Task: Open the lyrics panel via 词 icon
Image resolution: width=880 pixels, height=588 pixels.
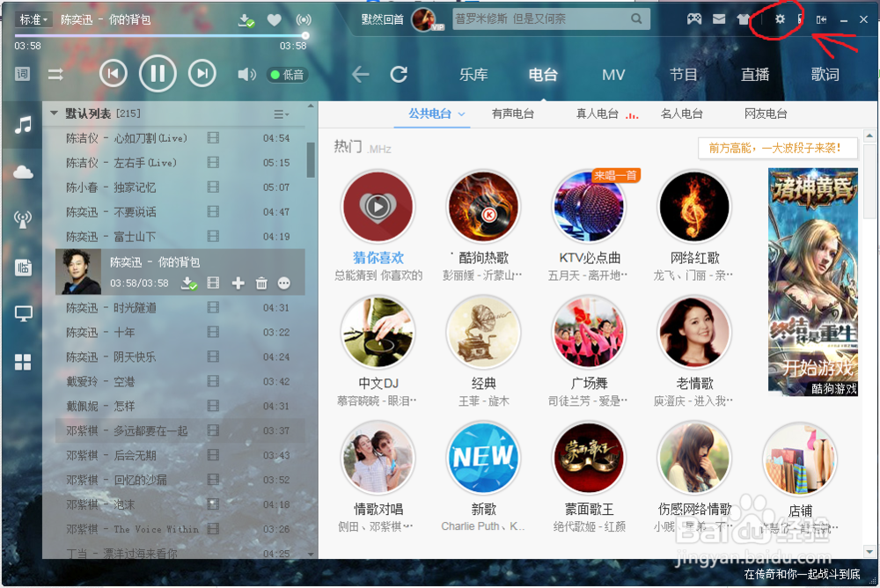Action: pyautogui.click(x=22, y=74)
